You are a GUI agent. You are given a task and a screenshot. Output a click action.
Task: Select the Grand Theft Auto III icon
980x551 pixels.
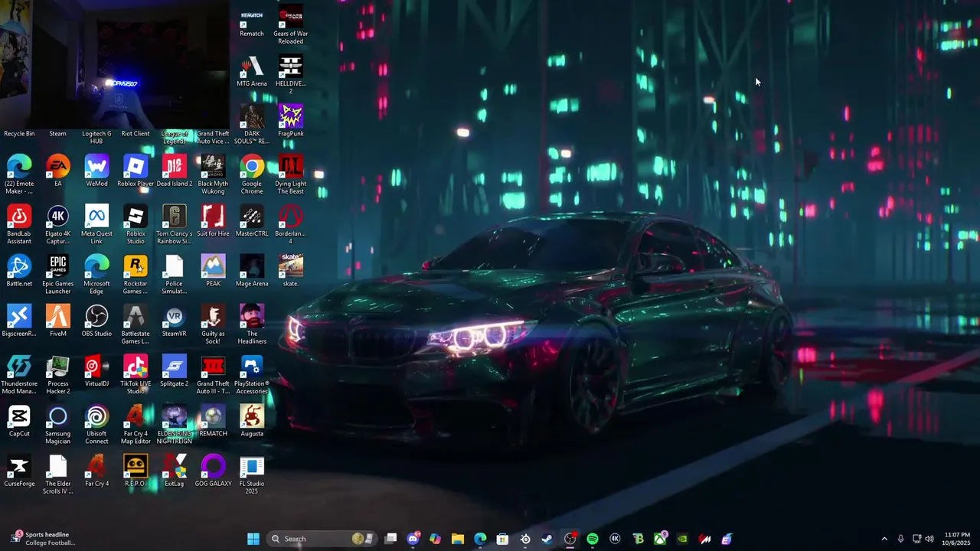[213, 374]
